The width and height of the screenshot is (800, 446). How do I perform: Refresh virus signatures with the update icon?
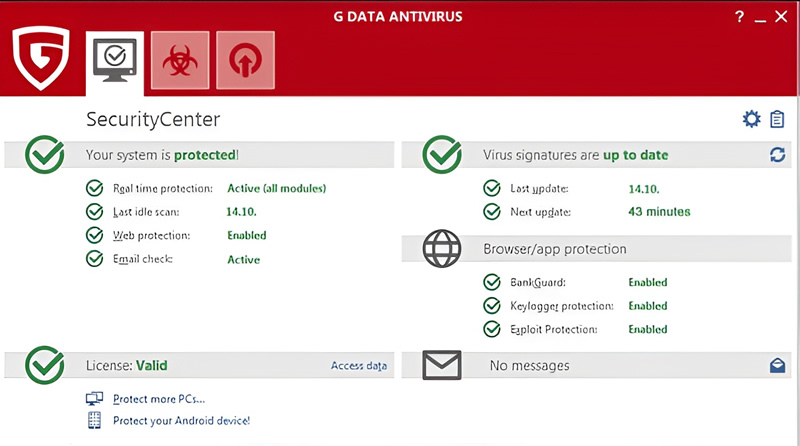pos(778,155)
